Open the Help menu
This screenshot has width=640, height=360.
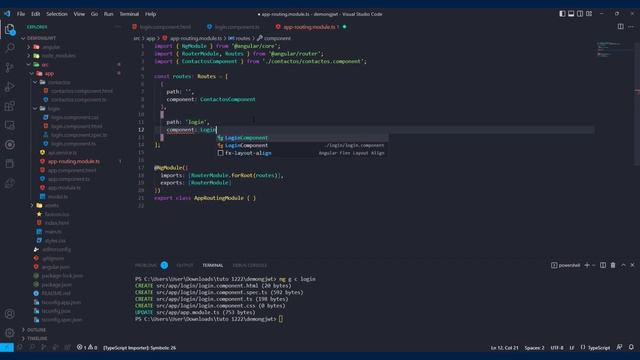pyautogui.click(x=151, y=14)
